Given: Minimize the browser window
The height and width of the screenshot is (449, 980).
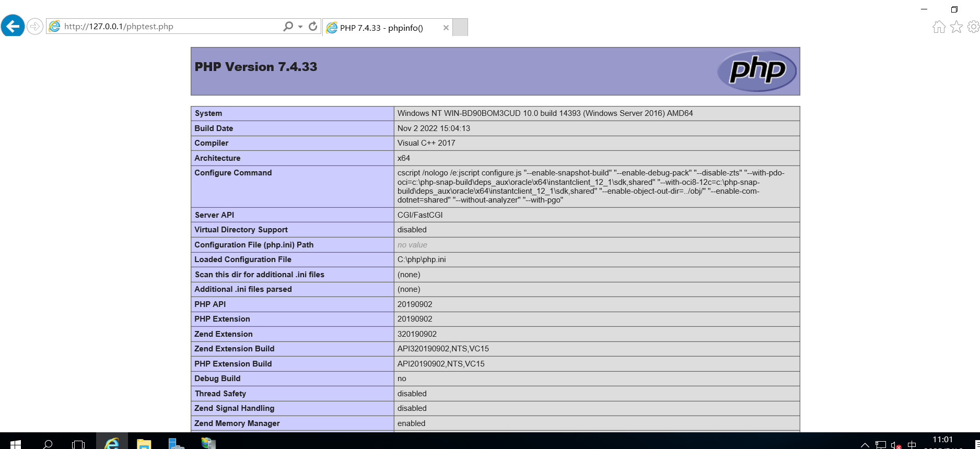Looking at the screenshot, I should pos(924,9).
